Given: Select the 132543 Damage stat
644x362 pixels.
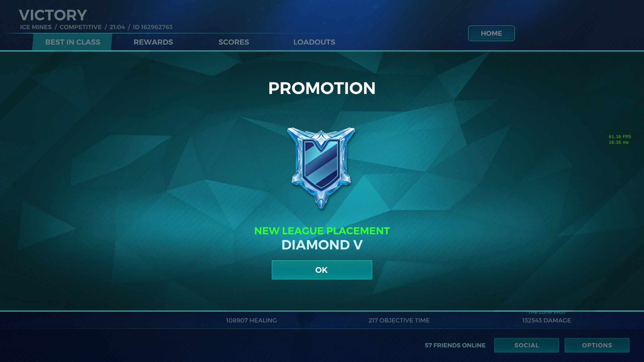Looking at the screenshot, I should click(x=546, y=320).
